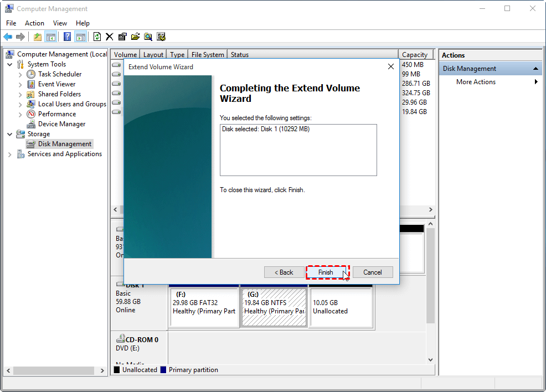Toggle the Show/Hide Console Tree icon
This screenshot has height=392, width=546.
(x=51, y=37)
